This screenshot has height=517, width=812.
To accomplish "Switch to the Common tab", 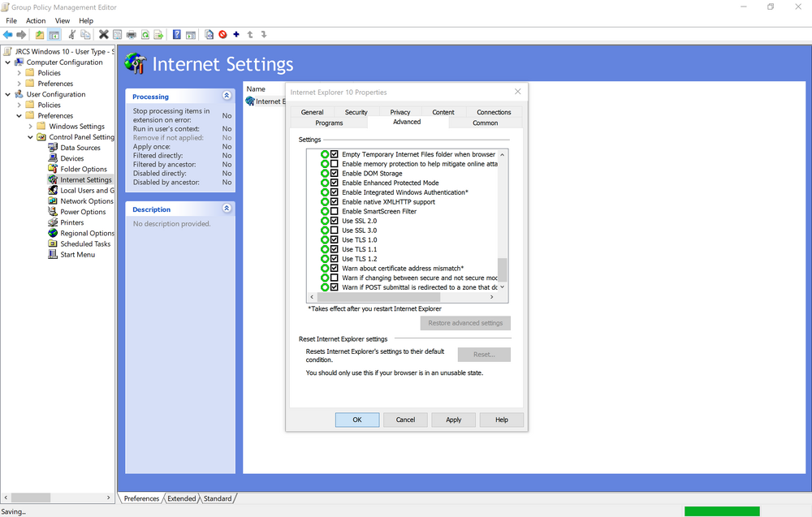I will (486, 123).
